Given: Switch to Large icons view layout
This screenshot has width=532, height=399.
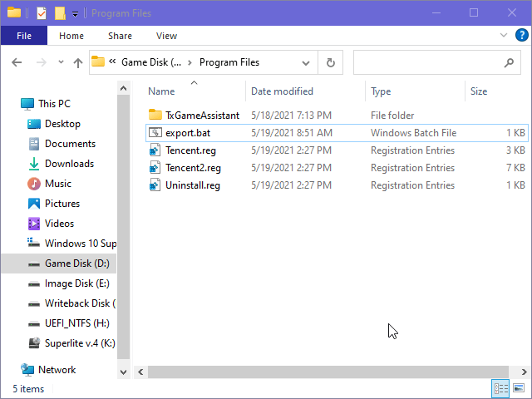Looking at the screenshot, I should click(519, 388).
